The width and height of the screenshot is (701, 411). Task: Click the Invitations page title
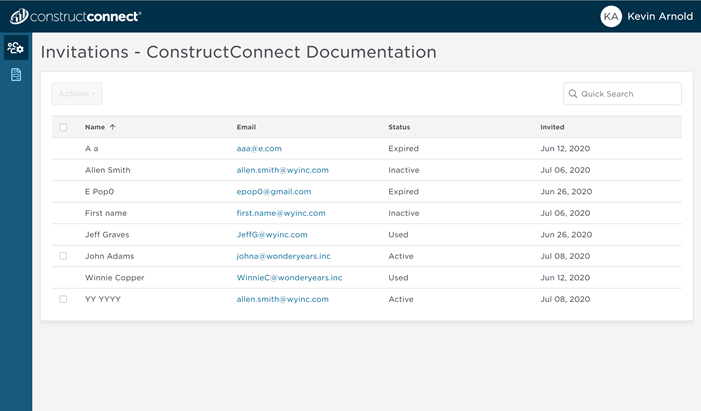point(239,52)
